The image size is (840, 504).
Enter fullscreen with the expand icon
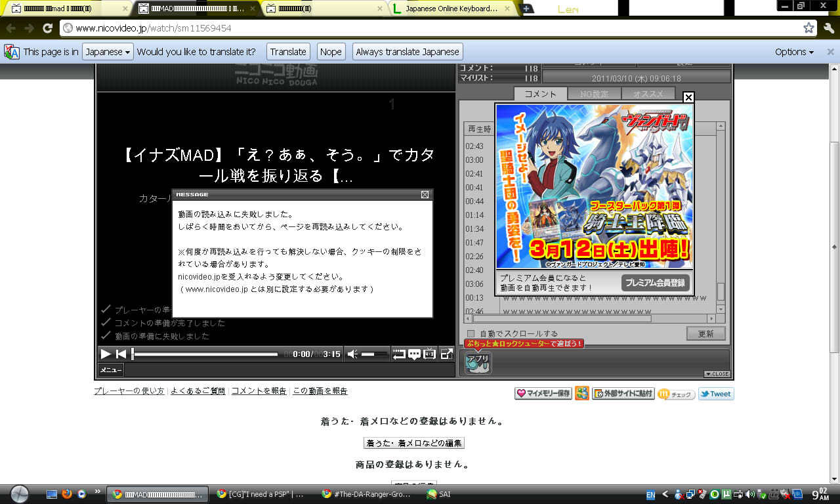click(x=446, y=354)
